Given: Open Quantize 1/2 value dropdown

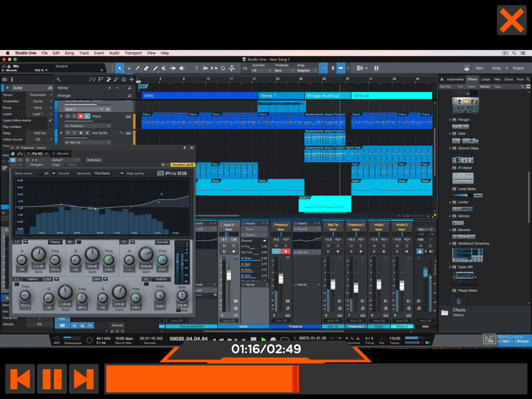Looking at the screenshot, I should point(261,71).
